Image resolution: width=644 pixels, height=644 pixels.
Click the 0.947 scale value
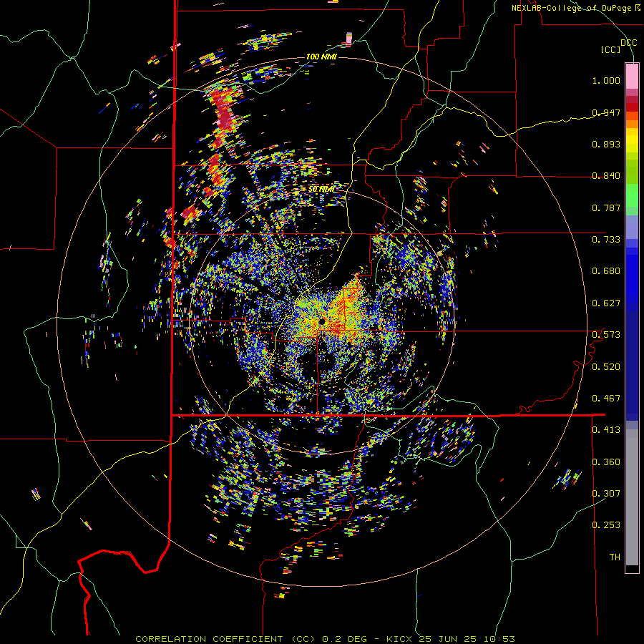(x=606, y=112)
